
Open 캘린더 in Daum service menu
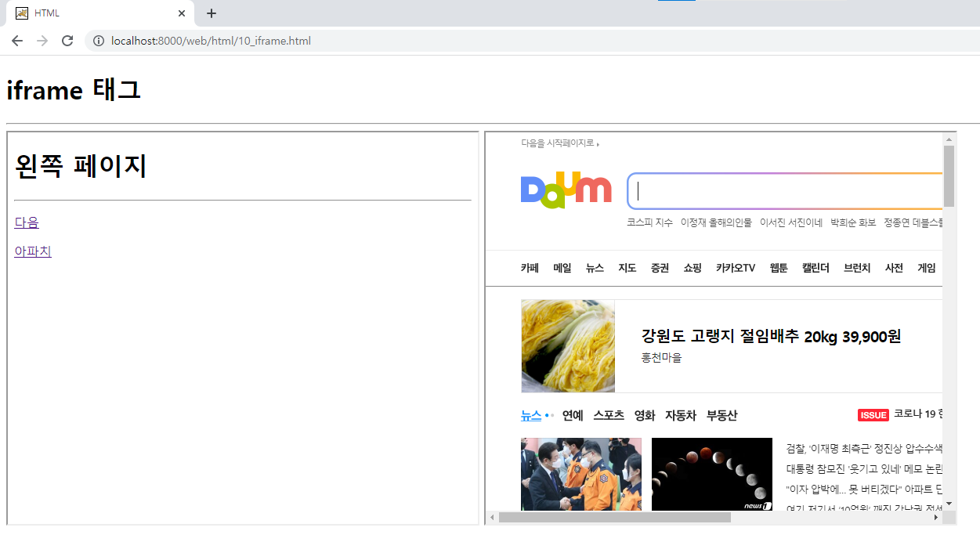(815, 268)
